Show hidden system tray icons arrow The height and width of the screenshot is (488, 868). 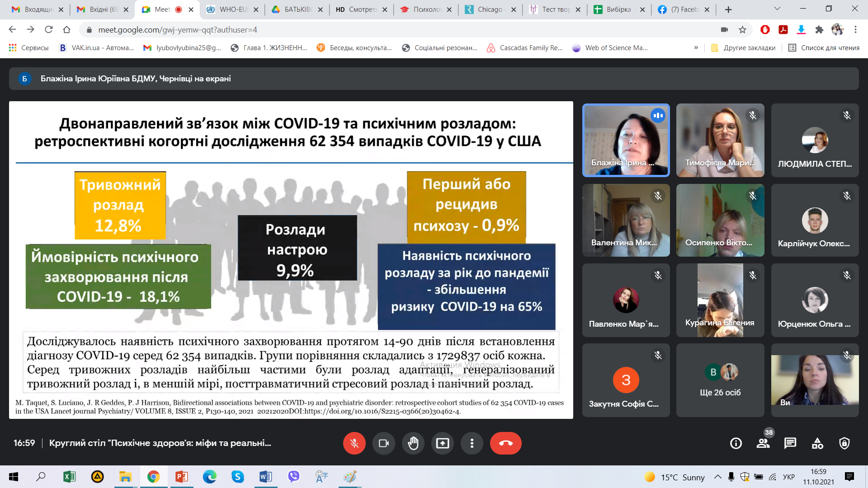click(x=717, y=477)
